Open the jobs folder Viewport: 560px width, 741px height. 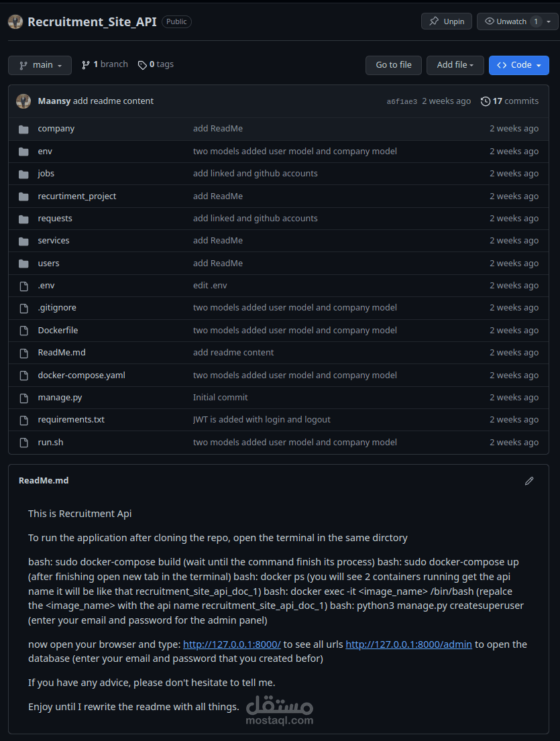click(46, 174)
